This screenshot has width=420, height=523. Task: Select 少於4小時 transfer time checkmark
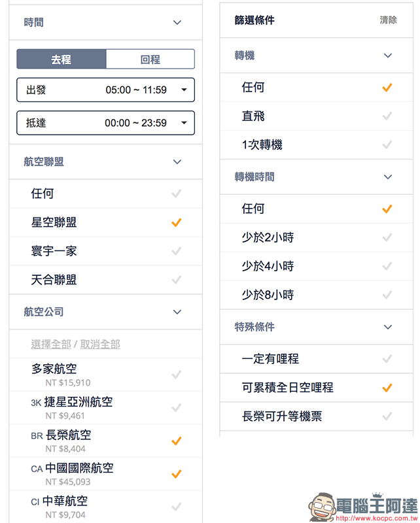coord(387,266)
